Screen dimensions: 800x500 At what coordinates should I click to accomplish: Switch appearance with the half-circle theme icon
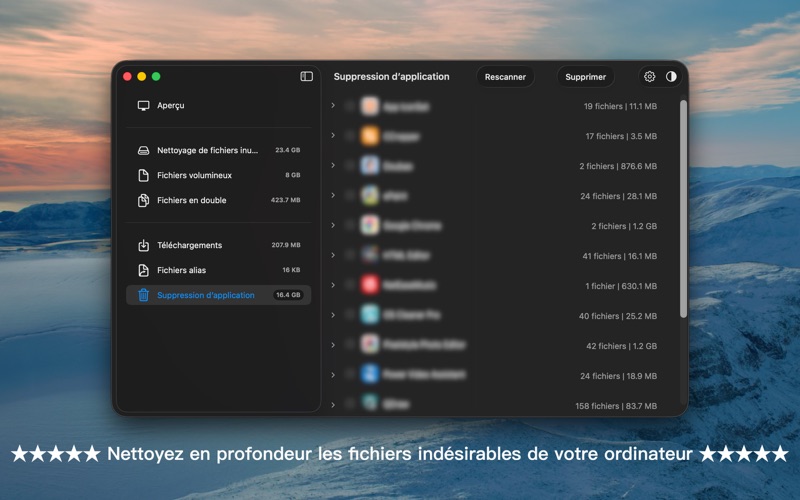pyautogui.click(x=671, y=77)
